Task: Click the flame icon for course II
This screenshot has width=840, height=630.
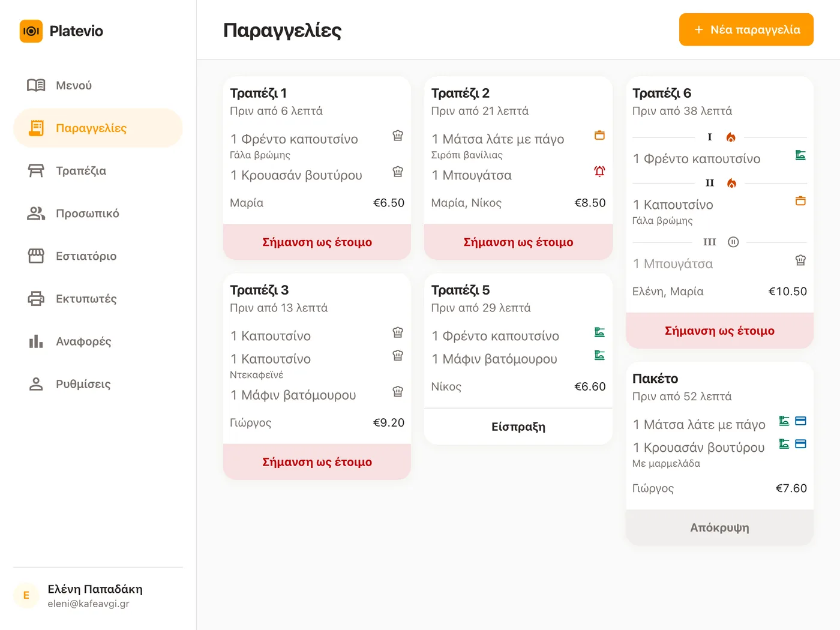Action: [x=731, y=183]
